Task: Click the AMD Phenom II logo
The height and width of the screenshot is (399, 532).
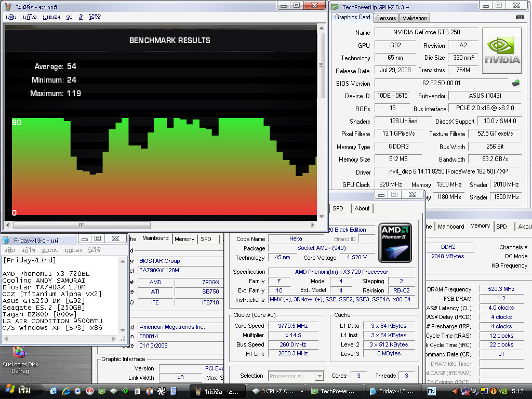Action: click(395, 242)
